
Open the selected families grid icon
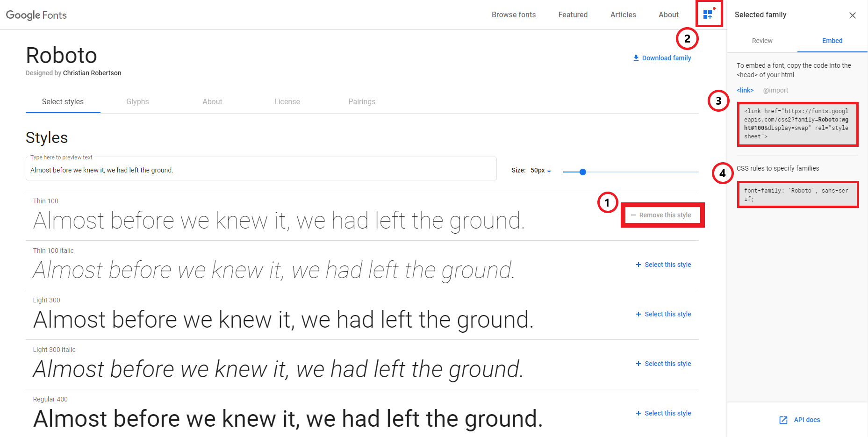708,14
